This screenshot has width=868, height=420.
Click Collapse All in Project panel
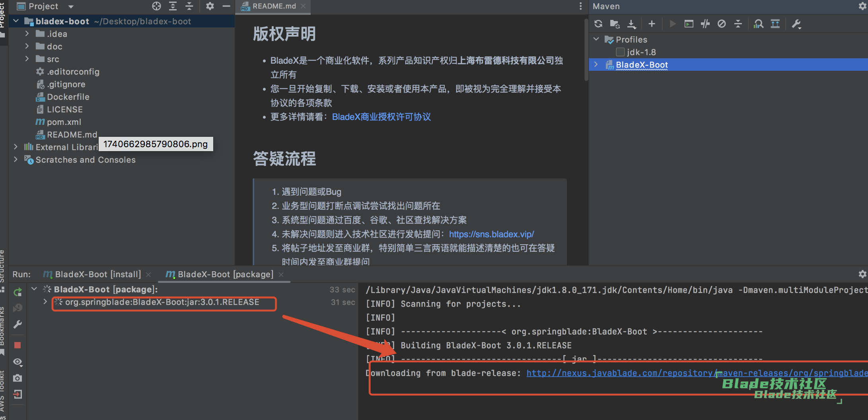(189, 6)
